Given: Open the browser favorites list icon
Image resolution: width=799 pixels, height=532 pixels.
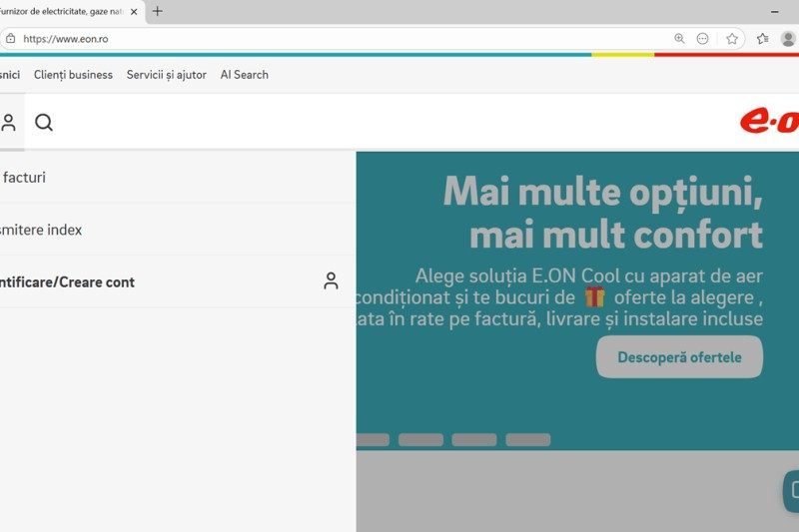Looking at the screenshot, I should 763,39.
